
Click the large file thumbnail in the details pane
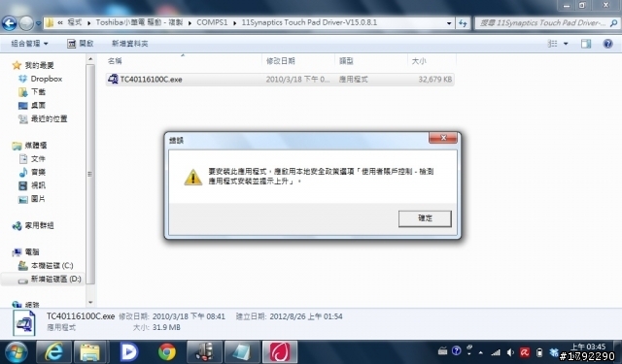click(24, 323)
